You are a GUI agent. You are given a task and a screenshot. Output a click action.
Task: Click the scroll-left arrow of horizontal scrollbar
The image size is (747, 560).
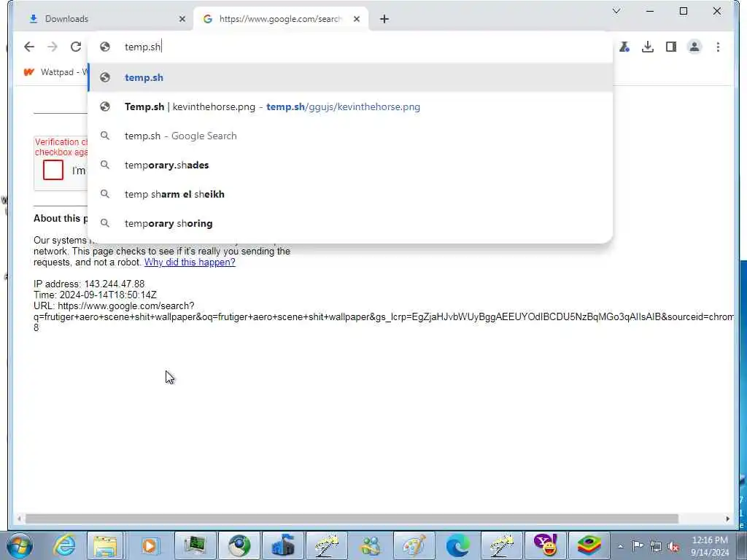(x=19, y=518)
